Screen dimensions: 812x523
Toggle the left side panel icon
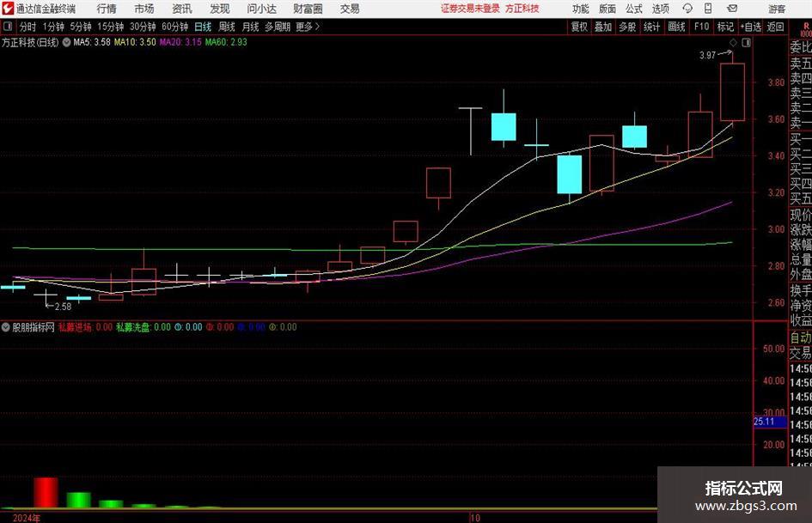(x=8, y=27)
